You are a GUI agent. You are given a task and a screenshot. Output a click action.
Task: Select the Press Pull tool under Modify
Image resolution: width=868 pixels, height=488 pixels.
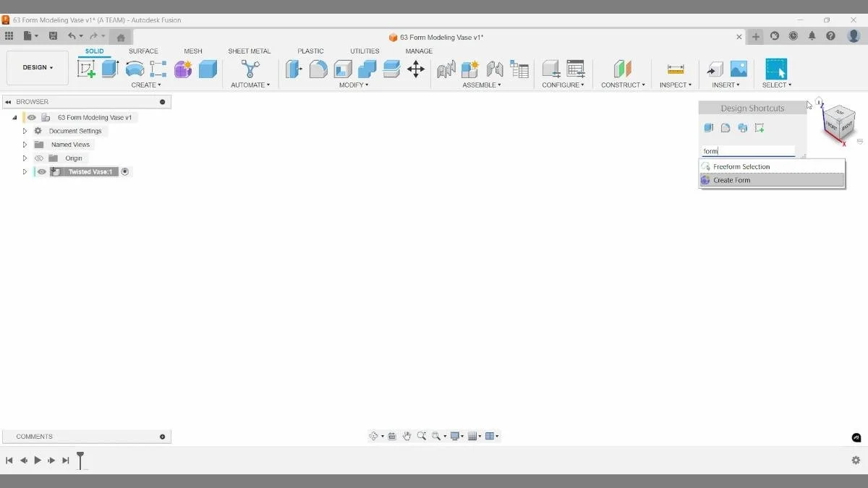tap(294, 69)
